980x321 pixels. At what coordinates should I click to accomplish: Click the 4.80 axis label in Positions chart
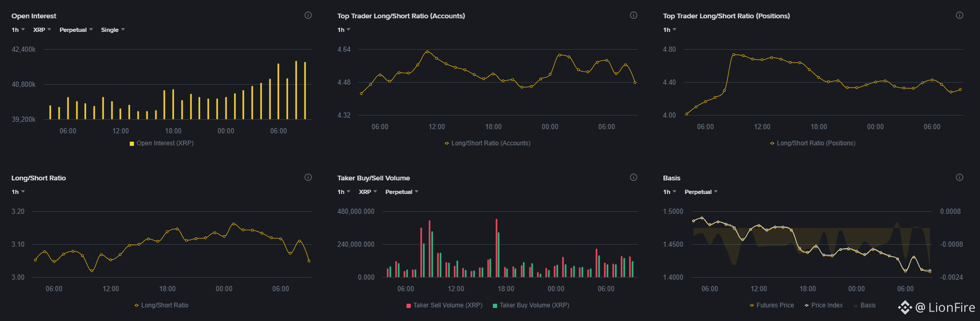669,50
